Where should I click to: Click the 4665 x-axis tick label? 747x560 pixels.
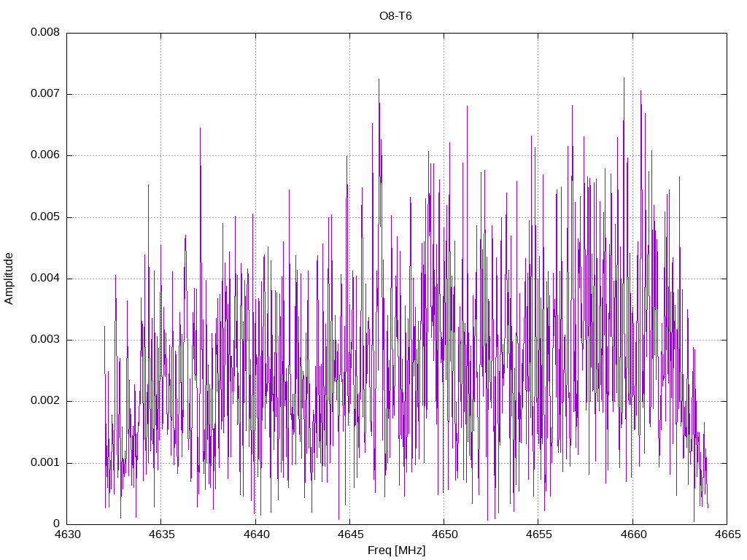click(x=728, y=534)
